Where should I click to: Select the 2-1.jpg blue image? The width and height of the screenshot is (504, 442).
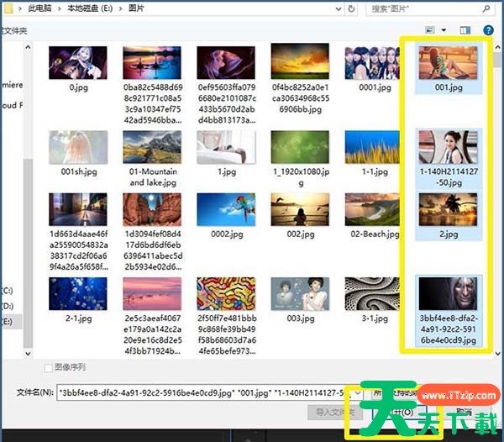click(x=78, y=294)
